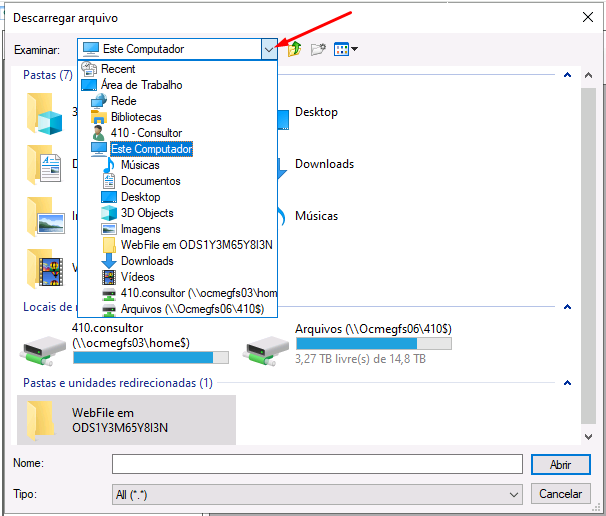Collapse the Examinar dropdown arrow

pos(268,49)
